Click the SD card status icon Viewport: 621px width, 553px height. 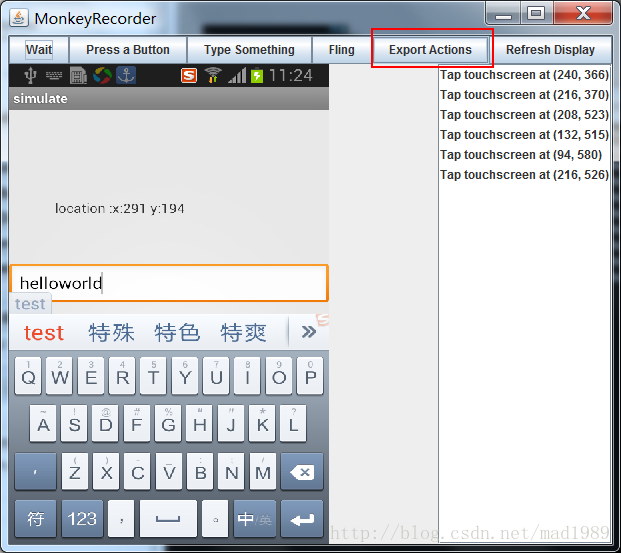(x=78, y=75)
